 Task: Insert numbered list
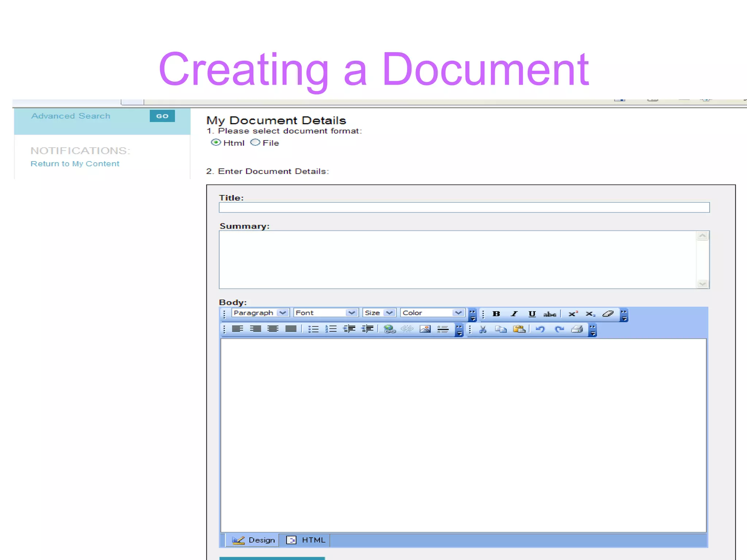point(331,329)
